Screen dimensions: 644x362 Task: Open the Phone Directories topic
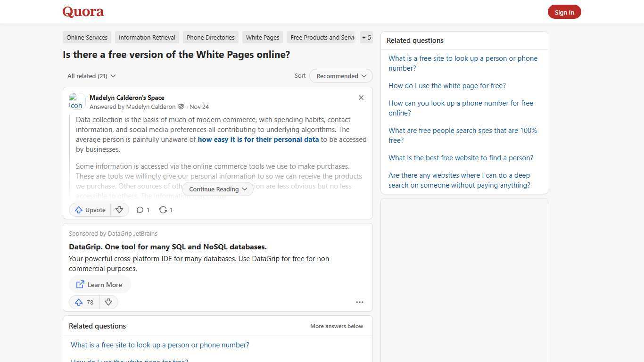210,37
